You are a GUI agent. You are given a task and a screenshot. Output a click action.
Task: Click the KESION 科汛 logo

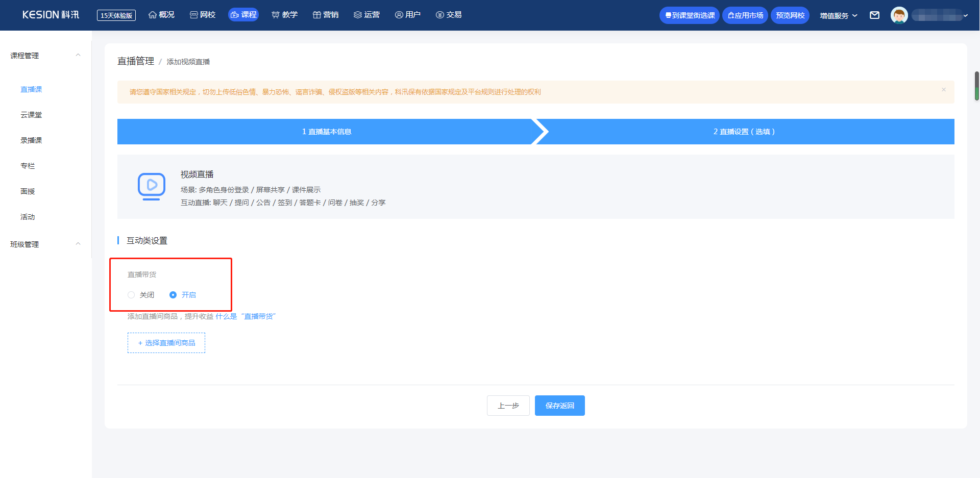tap(51, 15)
